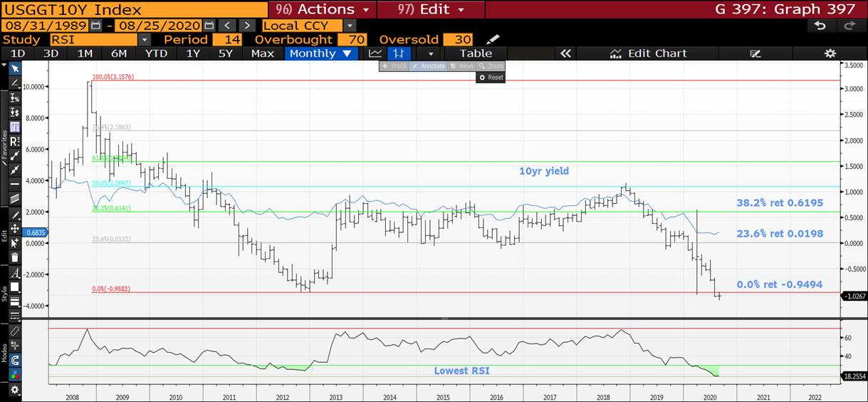Open the line thickness style tool
Viewport: 868px width, 402px height.
pyautogui.click(x=14, y=301)
